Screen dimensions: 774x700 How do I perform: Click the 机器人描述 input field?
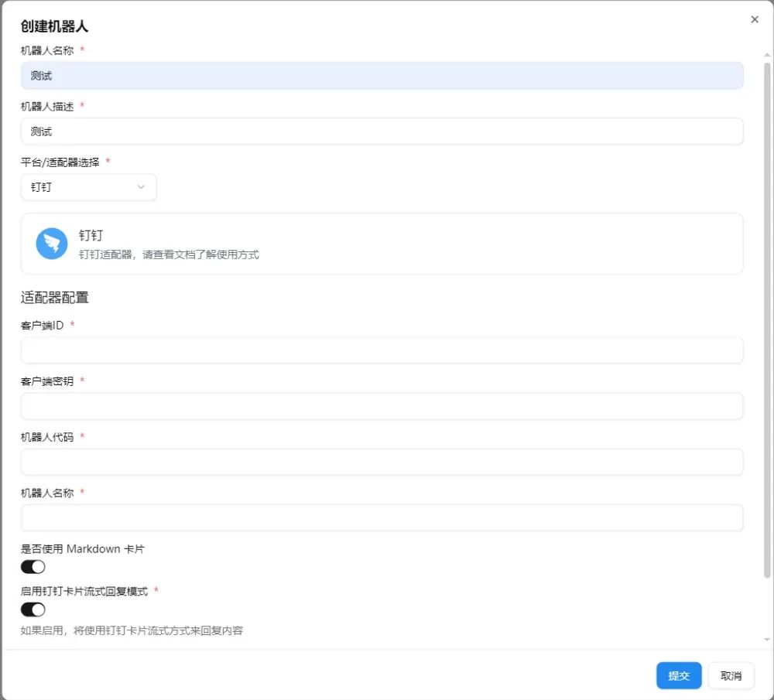click(x=381, y=131)
